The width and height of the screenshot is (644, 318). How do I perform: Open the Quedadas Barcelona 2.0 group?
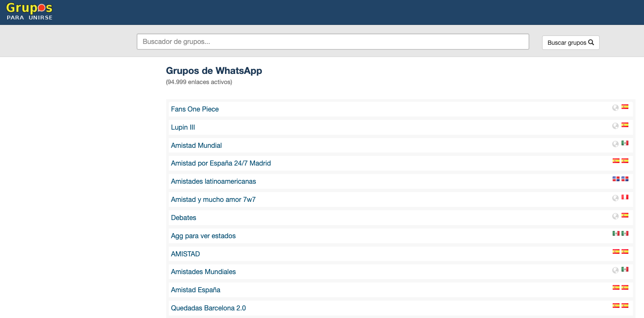click(x=208, y=308)
